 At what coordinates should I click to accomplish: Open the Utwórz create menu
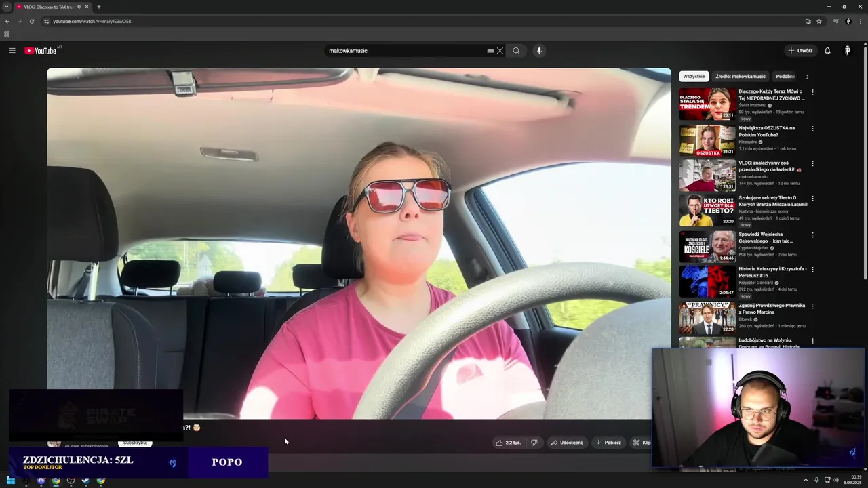click(x=800, y=51)
